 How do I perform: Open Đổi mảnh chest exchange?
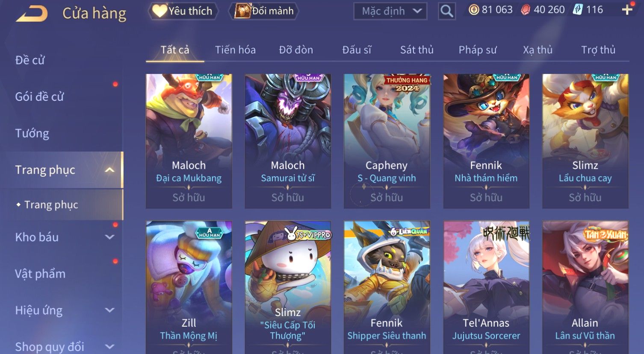pos(263,11)
